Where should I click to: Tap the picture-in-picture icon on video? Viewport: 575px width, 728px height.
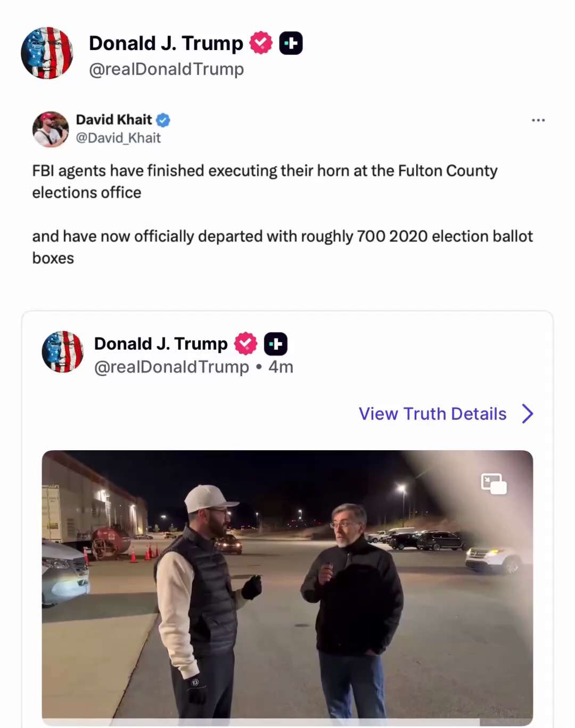pyautogui.click(x=494, y=484)
